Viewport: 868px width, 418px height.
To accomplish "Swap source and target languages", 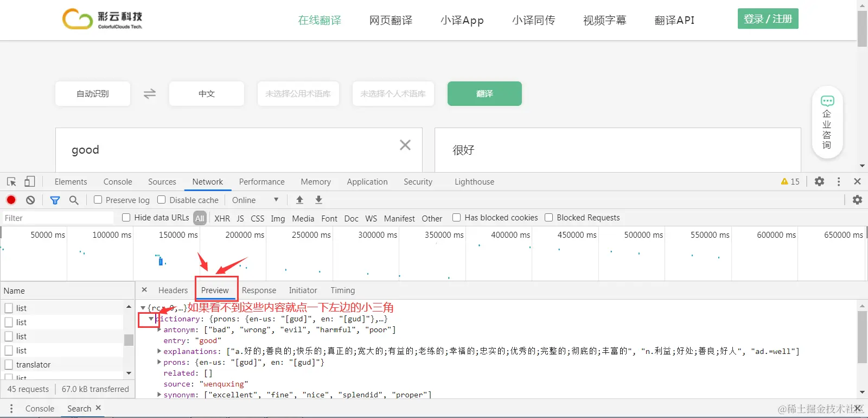I will click(150, 94).
